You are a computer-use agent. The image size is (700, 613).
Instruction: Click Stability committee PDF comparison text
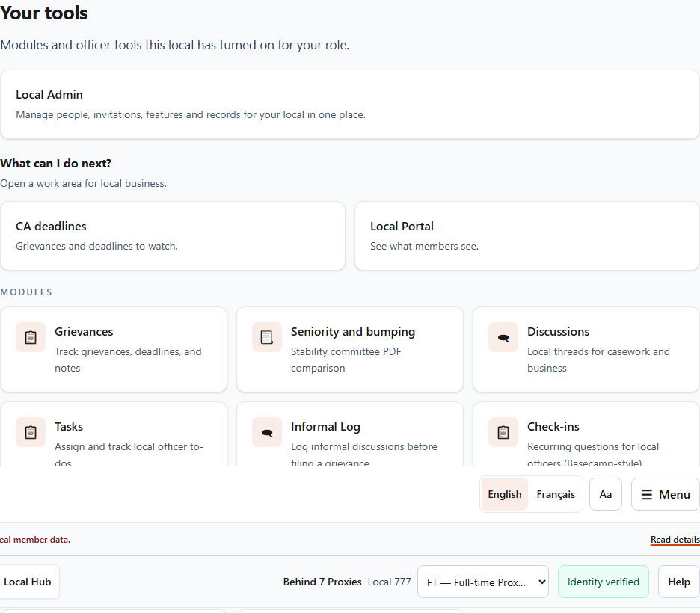click(x=346, y=360)
